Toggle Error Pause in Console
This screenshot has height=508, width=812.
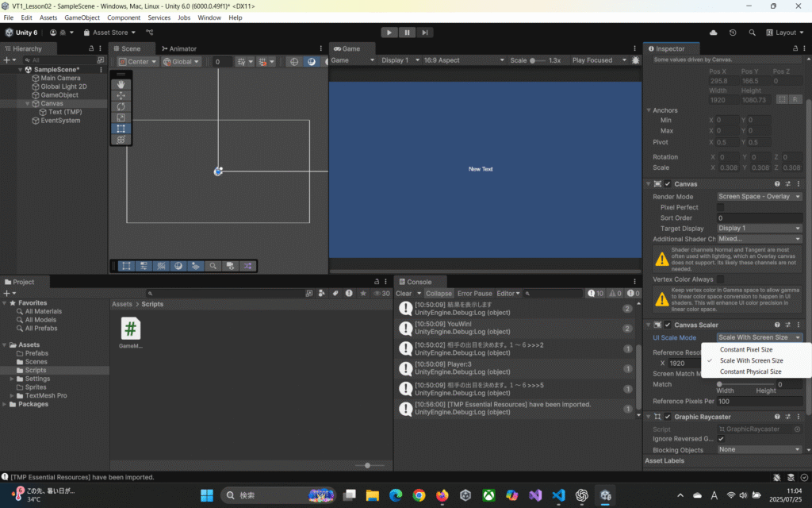coord(474,294)
